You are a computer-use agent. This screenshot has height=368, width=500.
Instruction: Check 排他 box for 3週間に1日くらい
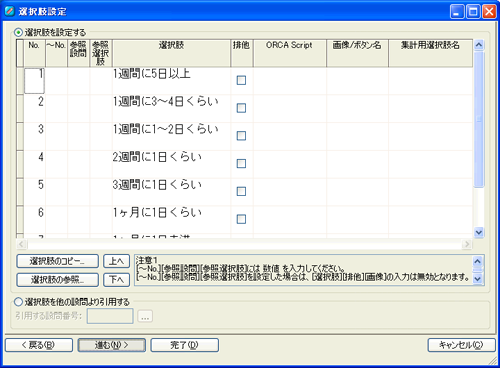(x=241, y=191)
